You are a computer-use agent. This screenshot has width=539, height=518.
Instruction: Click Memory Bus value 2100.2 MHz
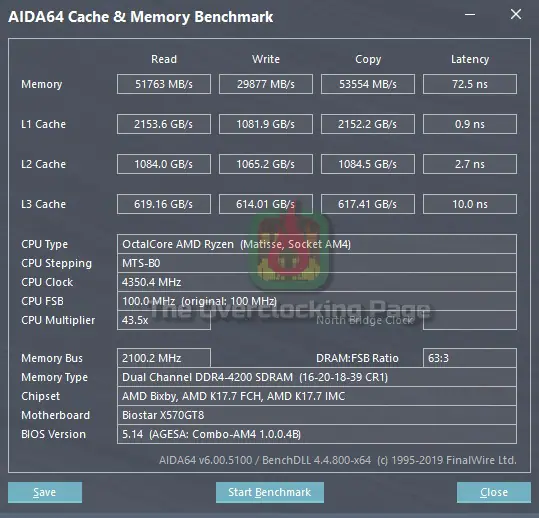click(164, 358)
